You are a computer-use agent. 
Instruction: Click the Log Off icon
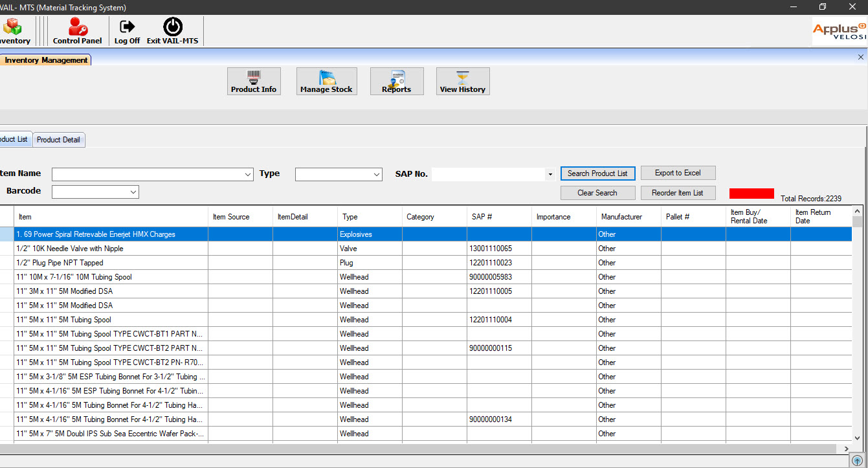128,27
